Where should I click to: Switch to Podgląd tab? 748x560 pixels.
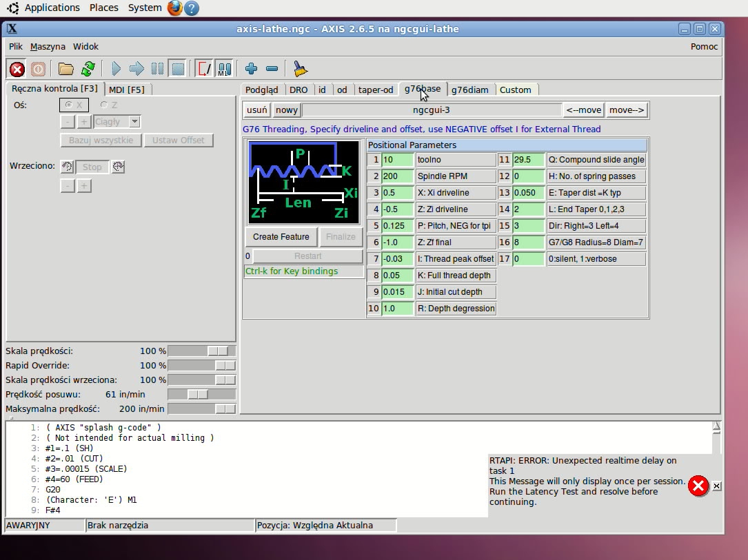coord(261,90)
